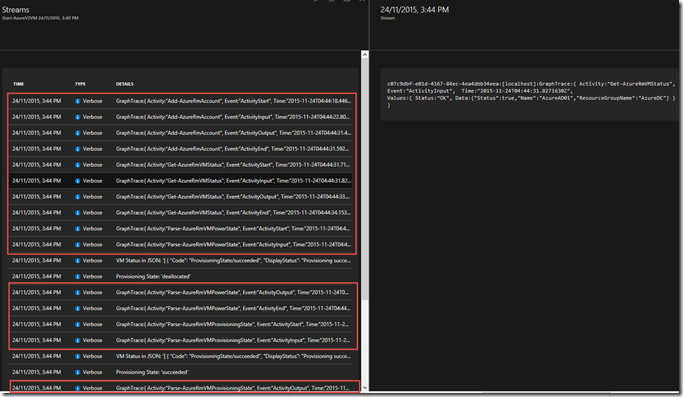Click info icon beside Provisioning State 'deallocated'
Screen dimensions: 683x397
pyautogui.click(x=78, y=277)
